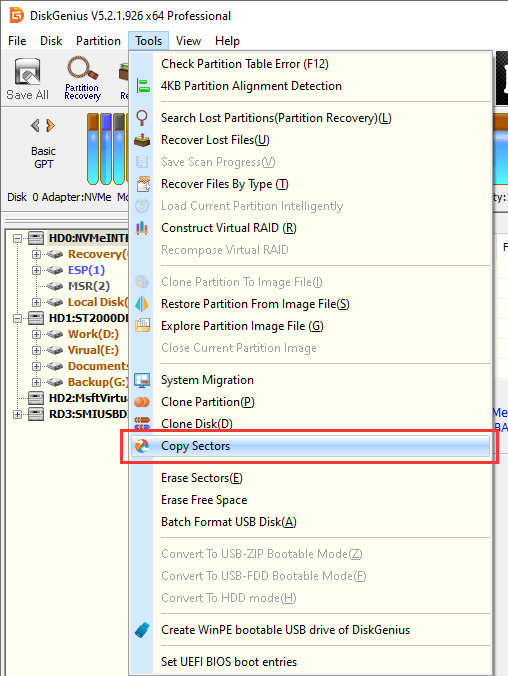This screenshot has height=676, width=508.
Task: Choose Construct Virtual RAID (R)
Action: pyautogui.click(x=310, y=228)
